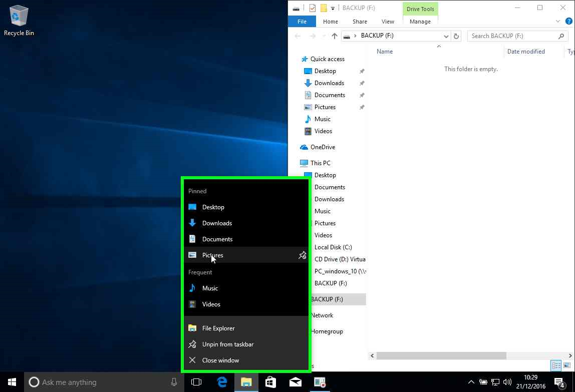This screenshot has width=575, height=392.
Task: Click the Forward navigation arrow
Action: click(313, 36)
